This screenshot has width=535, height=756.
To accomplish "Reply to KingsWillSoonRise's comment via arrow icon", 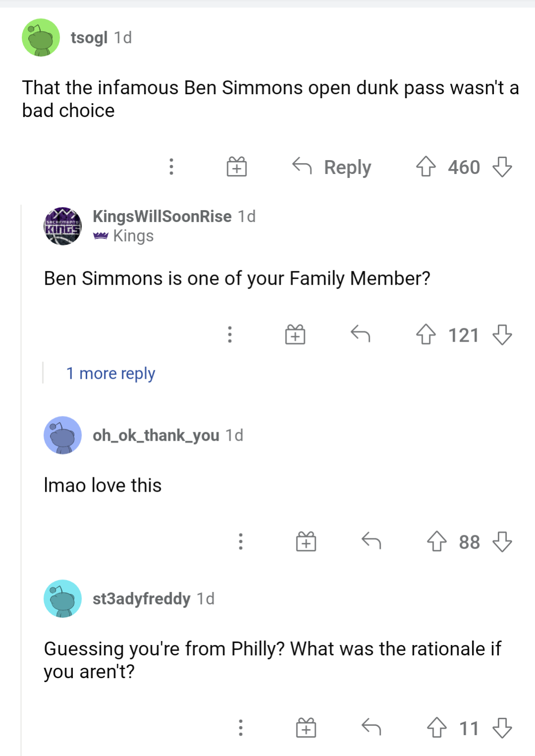I will tap(360, 335).
